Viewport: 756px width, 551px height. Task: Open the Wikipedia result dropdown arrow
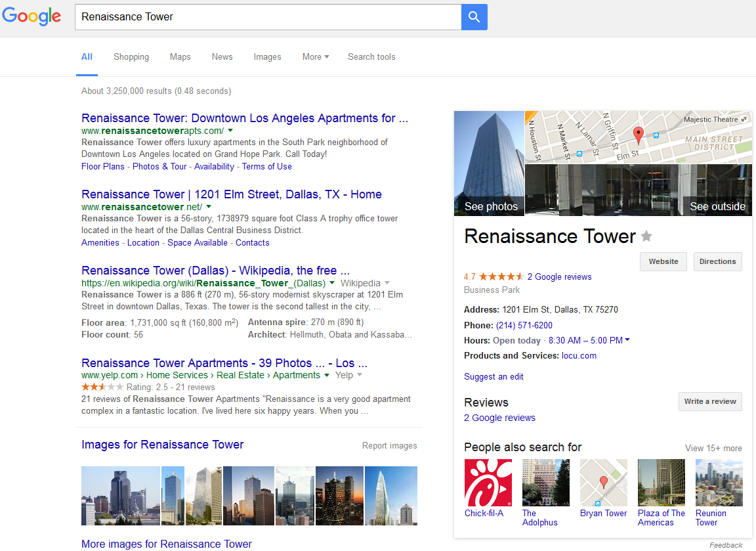[x=388, y=283]
